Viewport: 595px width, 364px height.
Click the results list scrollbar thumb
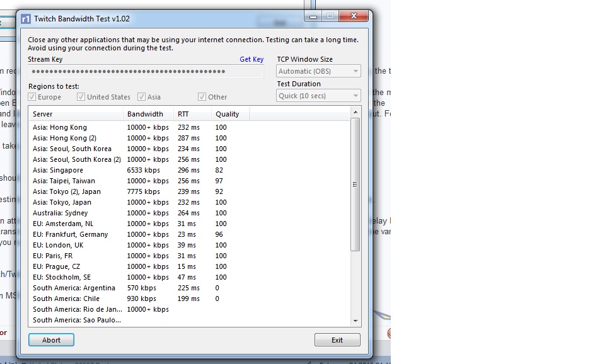pyautogui.click(x=355, y=185)
